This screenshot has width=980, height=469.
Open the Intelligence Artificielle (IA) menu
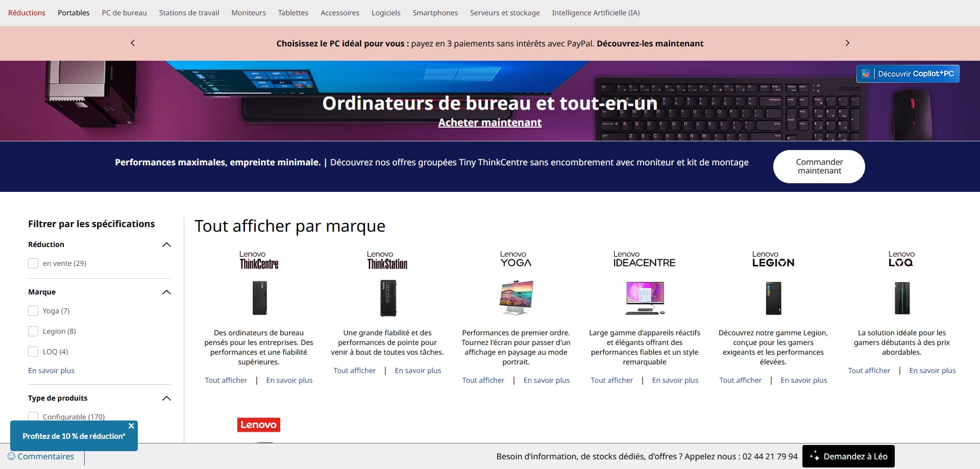pos(596,13)
